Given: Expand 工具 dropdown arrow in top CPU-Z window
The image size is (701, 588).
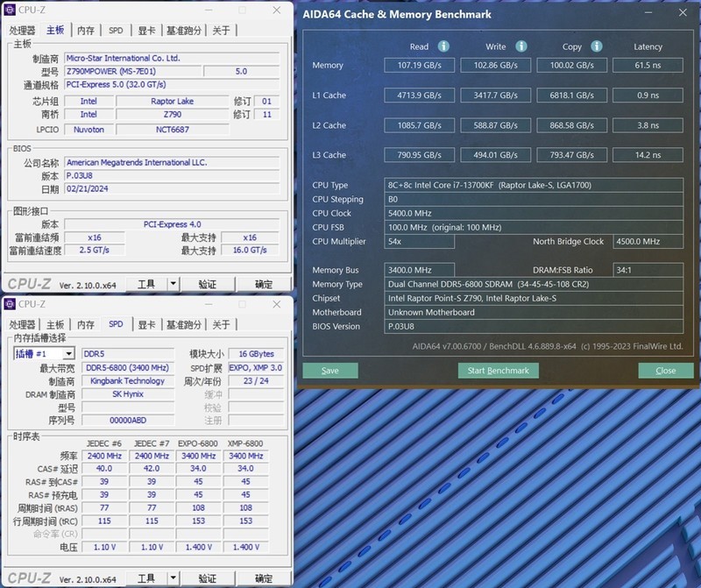Looking at the screenshot, I should click(173, 284).
